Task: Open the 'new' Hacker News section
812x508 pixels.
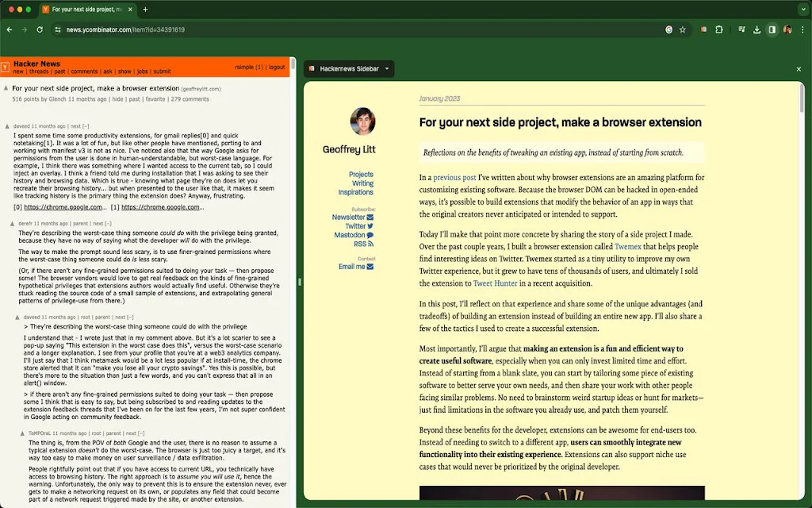Action: click(18, 71)
